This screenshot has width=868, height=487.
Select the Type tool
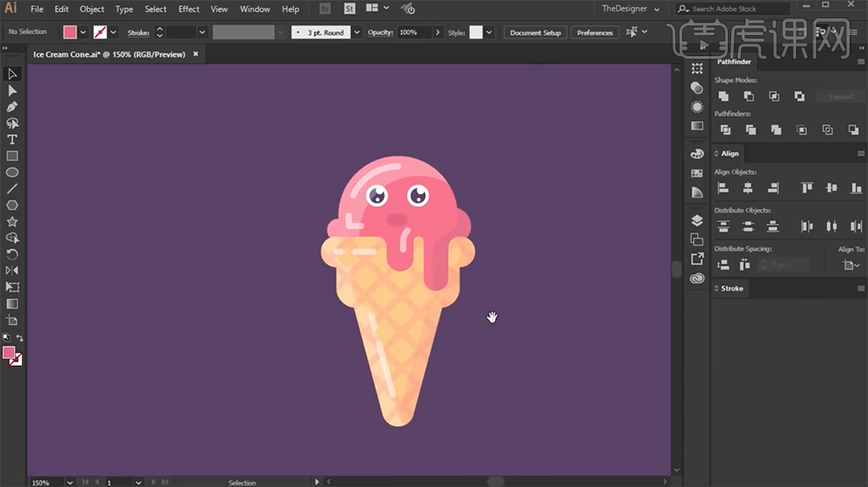tap(12, 140)
